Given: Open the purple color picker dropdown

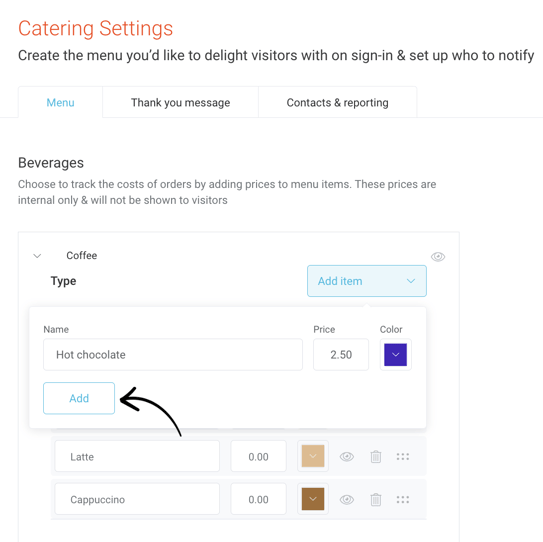Looking at the screenshot, I should click(395, 354).
